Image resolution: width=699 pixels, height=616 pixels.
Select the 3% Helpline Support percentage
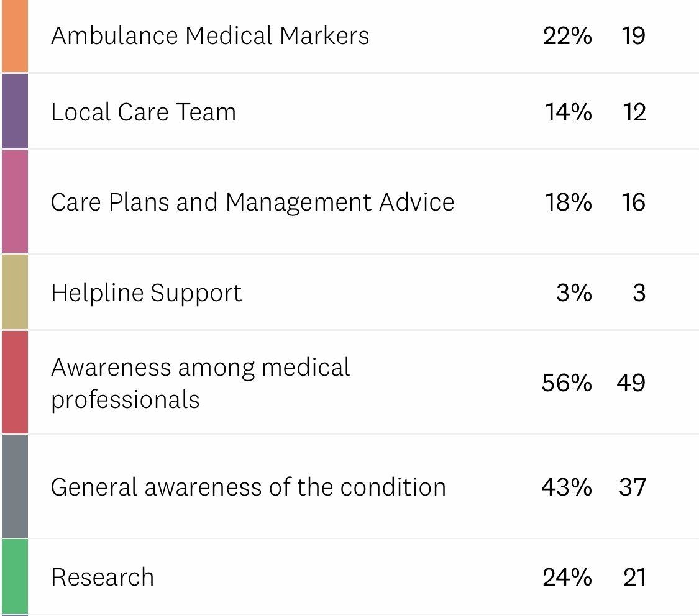pyautogui.click(x=573, y=292)
